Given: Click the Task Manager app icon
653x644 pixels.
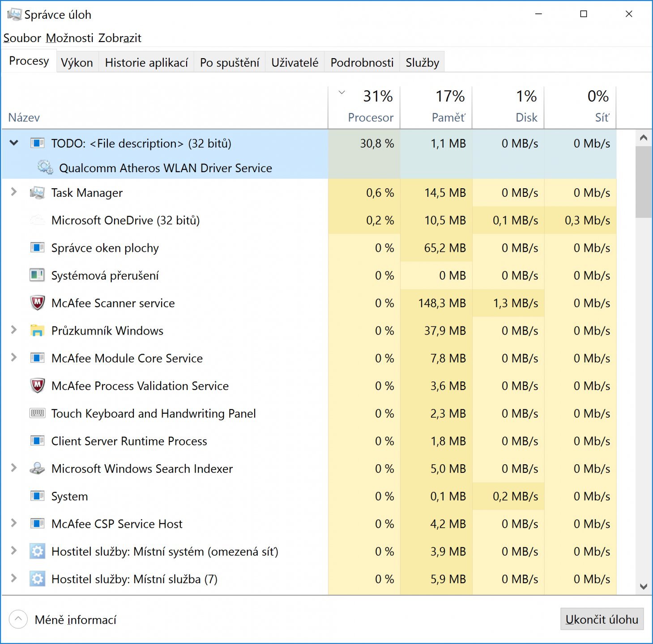Looking at the screenshot, I should pyautogui.click(x=38, y=193).
